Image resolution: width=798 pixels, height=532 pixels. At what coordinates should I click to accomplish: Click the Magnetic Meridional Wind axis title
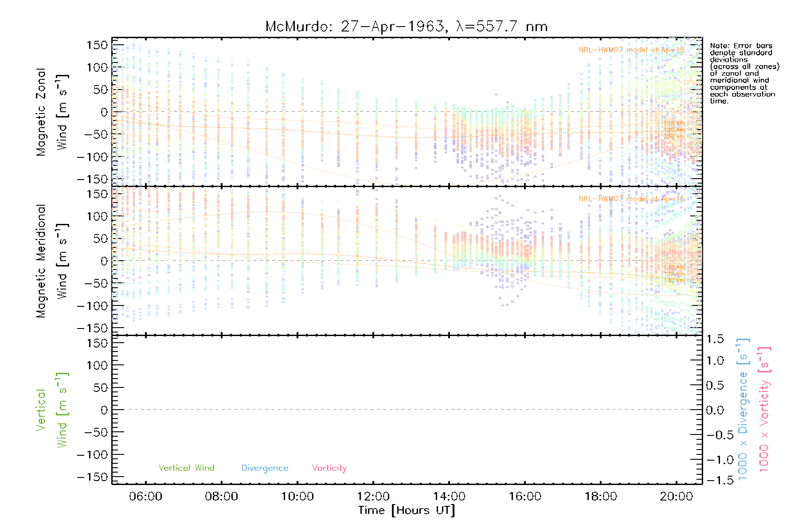click(52, 261)
